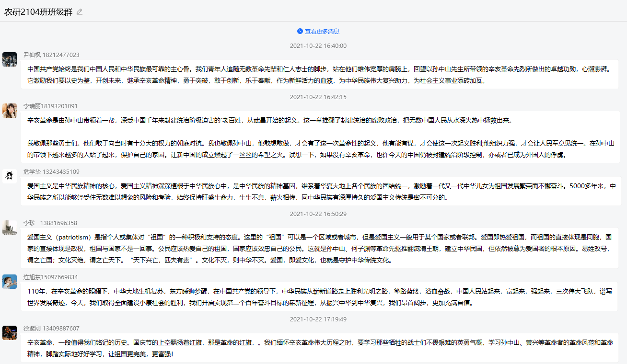Select sender name 李瑞丽18193201091
This screenshot has width=627, height=364.
click(50, 106)
